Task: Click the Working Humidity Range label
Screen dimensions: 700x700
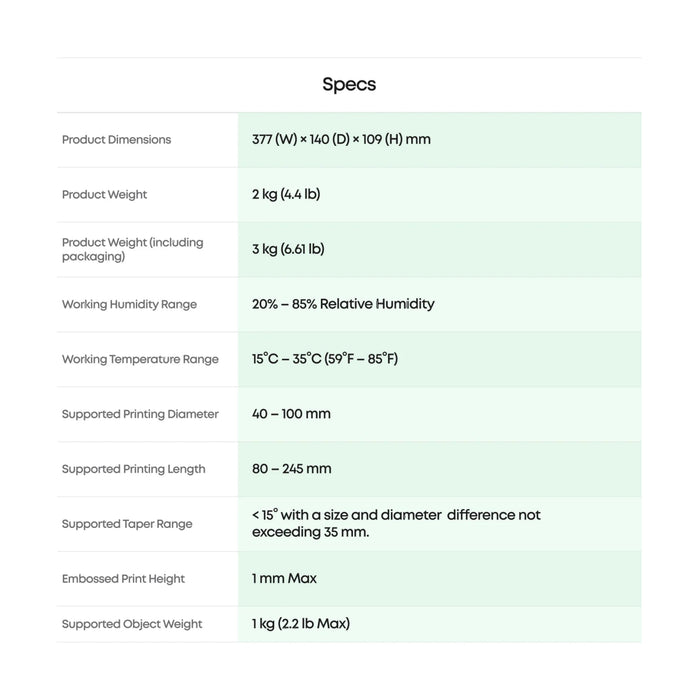Action: coord(129,305)
